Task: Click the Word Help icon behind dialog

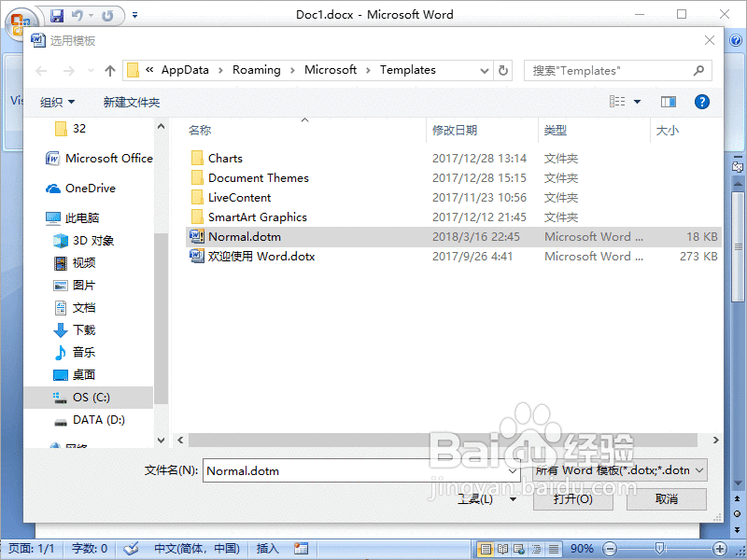Action: coord(736,40)
